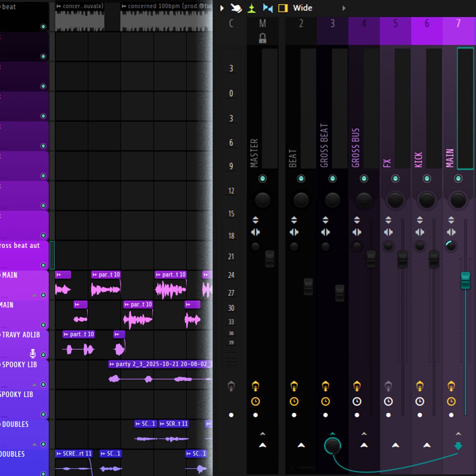Screen dimensions: 476x476
Task: Click the microphone icon on TRAVY ADLIB track
Action: (x=33, y=353)
